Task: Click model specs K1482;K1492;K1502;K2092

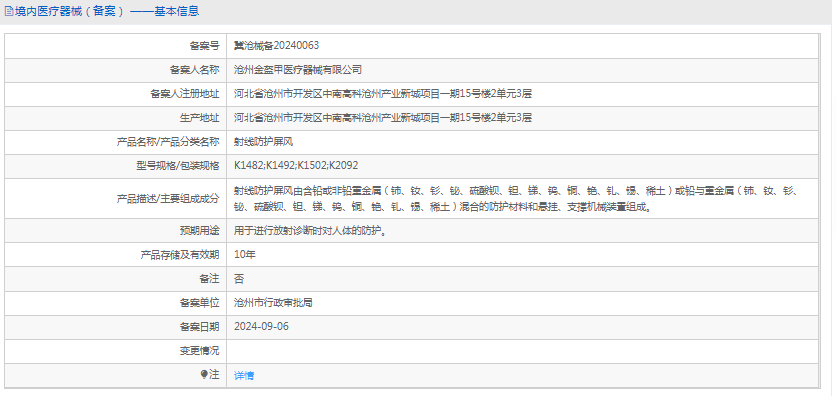Action: [x=296, y=166]
